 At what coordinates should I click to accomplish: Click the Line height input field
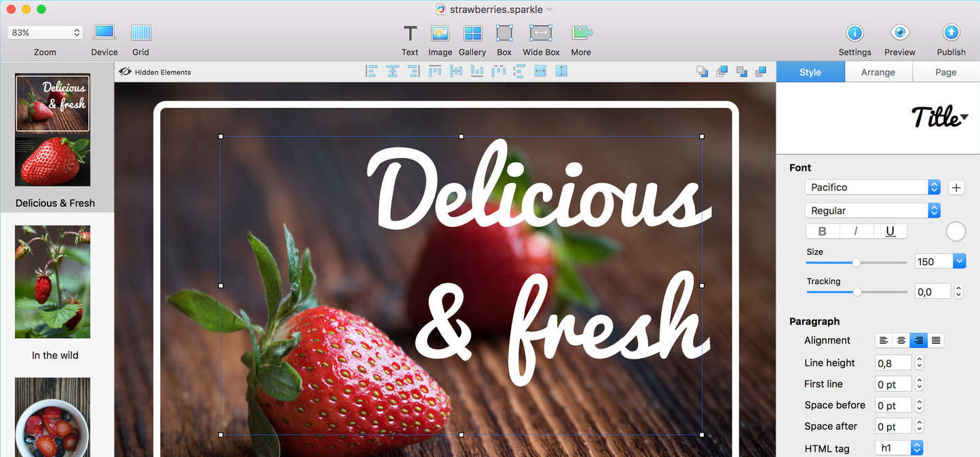coord(893,363)
